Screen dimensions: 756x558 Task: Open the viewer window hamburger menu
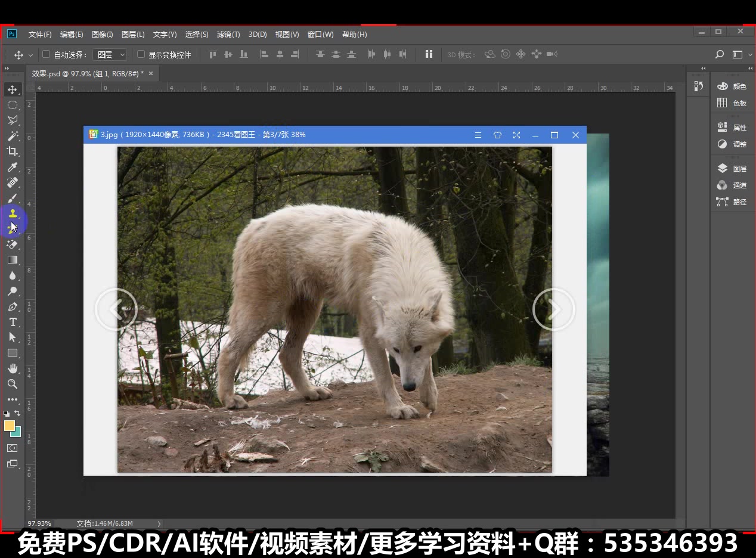pos(478,135)
